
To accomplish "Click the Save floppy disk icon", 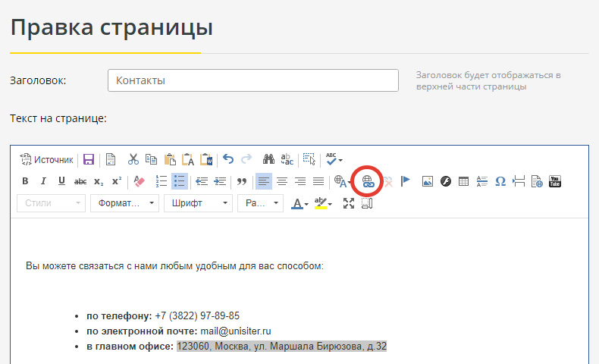I will (89, 159).
